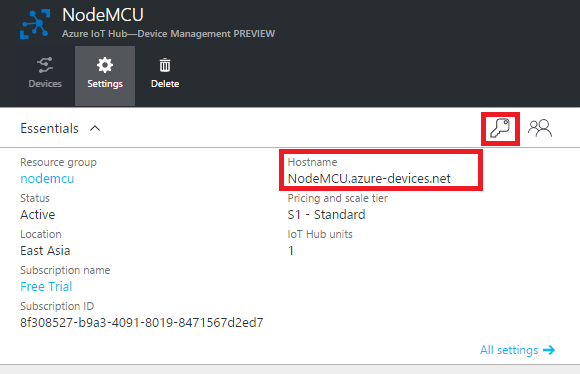Open the shared access keys icon
The width and height of the screenshot is (580, 374).
pos(500,129)
